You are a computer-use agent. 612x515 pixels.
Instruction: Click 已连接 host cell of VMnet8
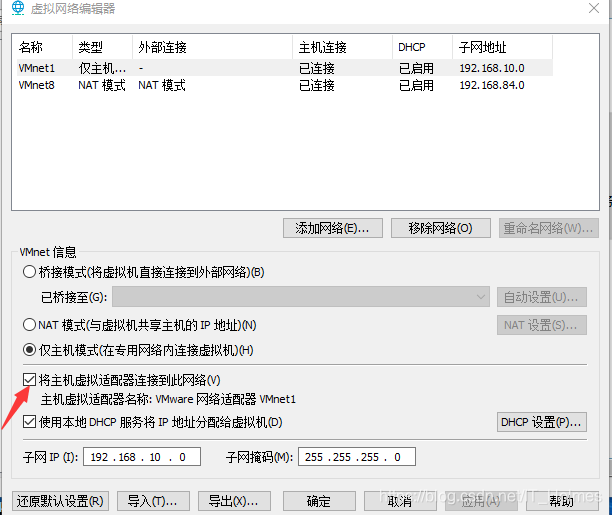(x=317, y=85)
